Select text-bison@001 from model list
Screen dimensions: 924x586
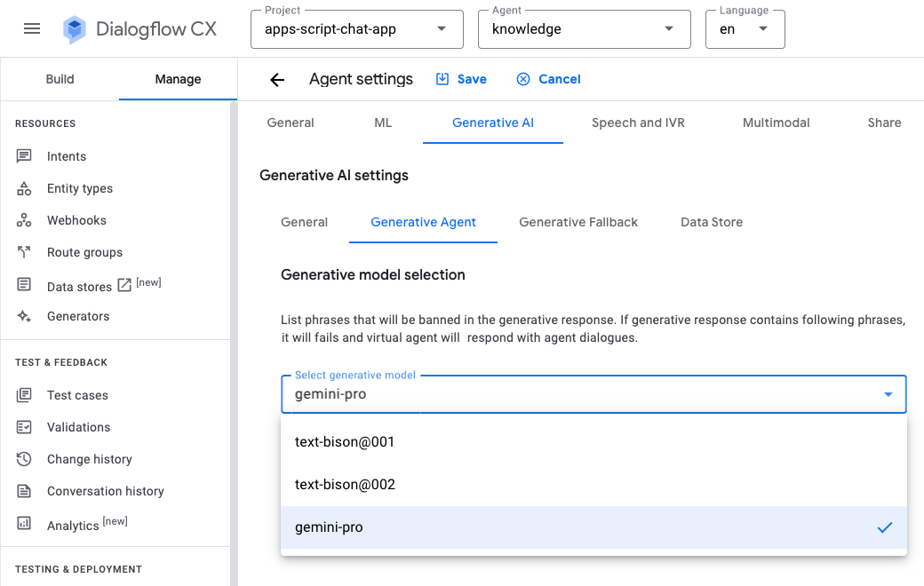[345, 442]
